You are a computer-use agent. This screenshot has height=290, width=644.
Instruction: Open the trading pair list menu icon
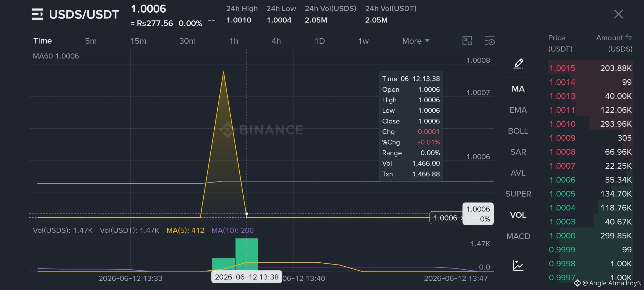pyautogui.click(x=37, y=14)
